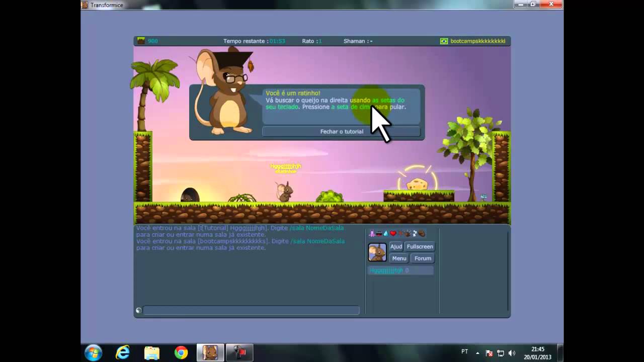
Task: Open the Windows Start button
Action: [94, 352]
